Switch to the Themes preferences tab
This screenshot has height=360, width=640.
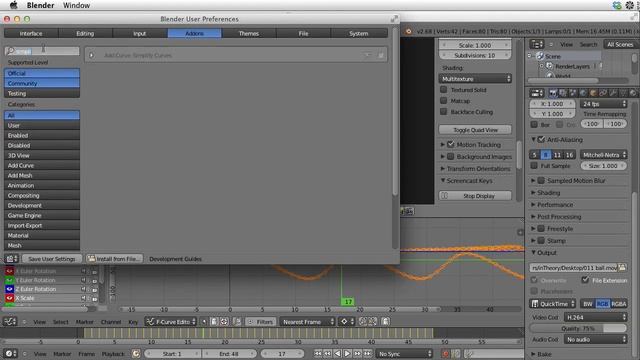(x=249, y=33)
